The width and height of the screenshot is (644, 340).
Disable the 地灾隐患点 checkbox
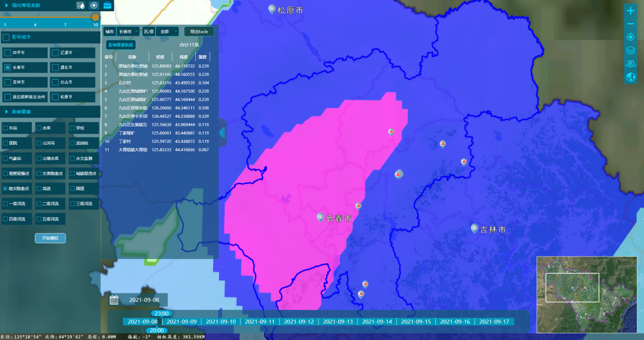(5, 188)
